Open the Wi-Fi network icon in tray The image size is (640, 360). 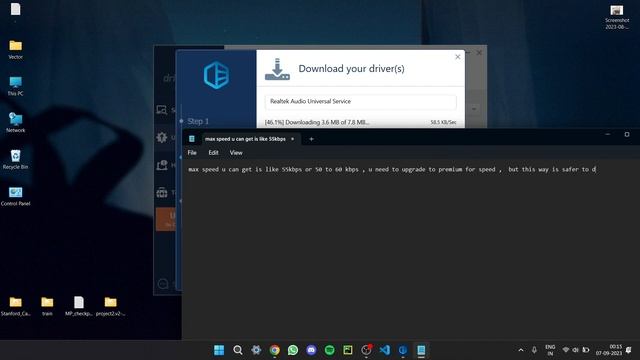[x=566, y=350]
